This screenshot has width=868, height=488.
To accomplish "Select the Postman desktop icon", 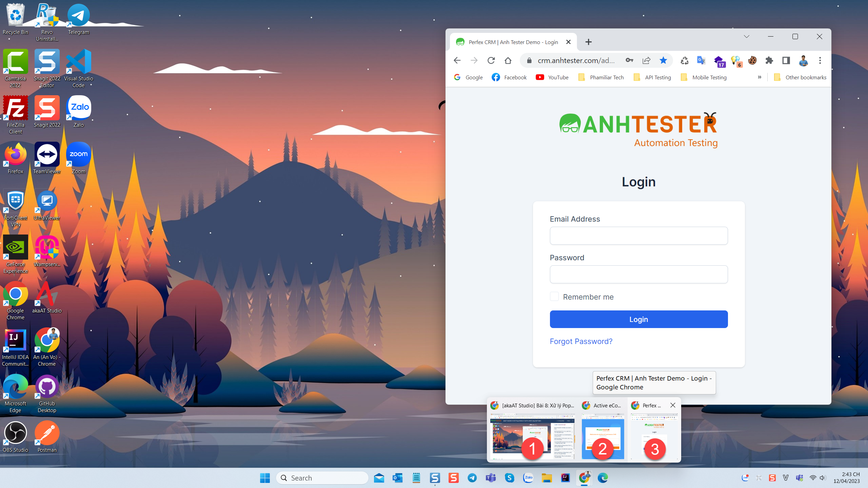I will (x=47, y=437).
